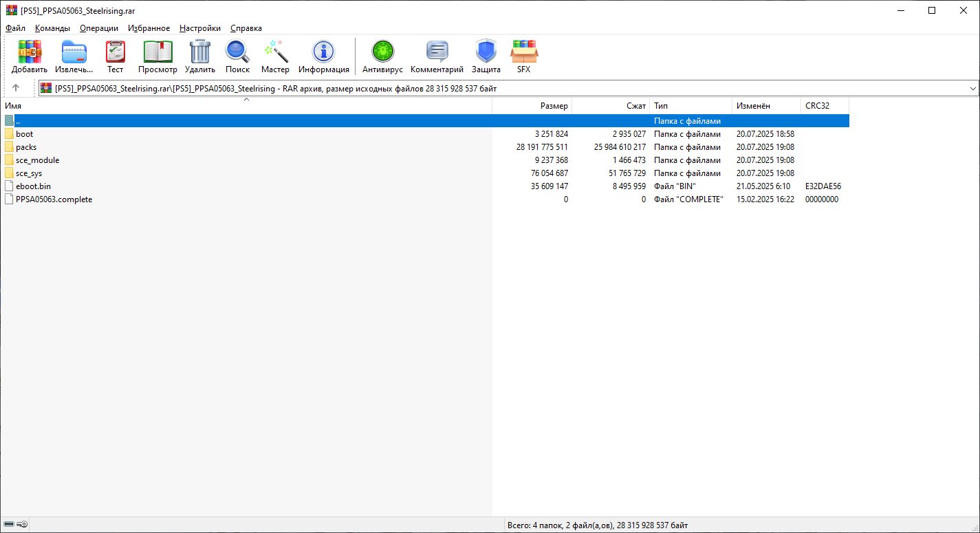Select the "PPSA05063.complete" file name
The height and width of the screenshot is (533, 980).
54,199
